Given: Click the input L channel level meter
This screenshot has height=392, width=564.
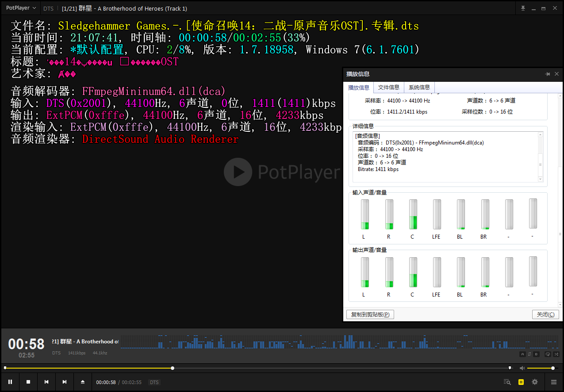Looking at the screenshot, I should (364, 214).
